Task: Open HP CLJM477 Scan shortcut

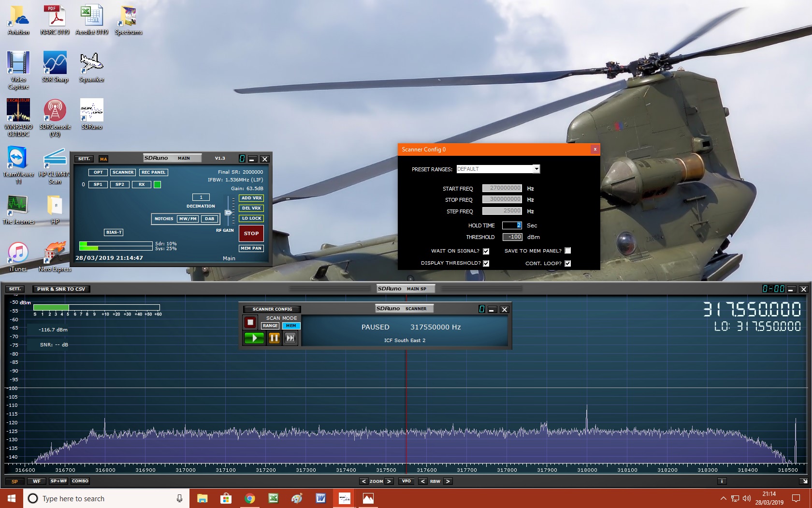Action: (x=55, y=165)
